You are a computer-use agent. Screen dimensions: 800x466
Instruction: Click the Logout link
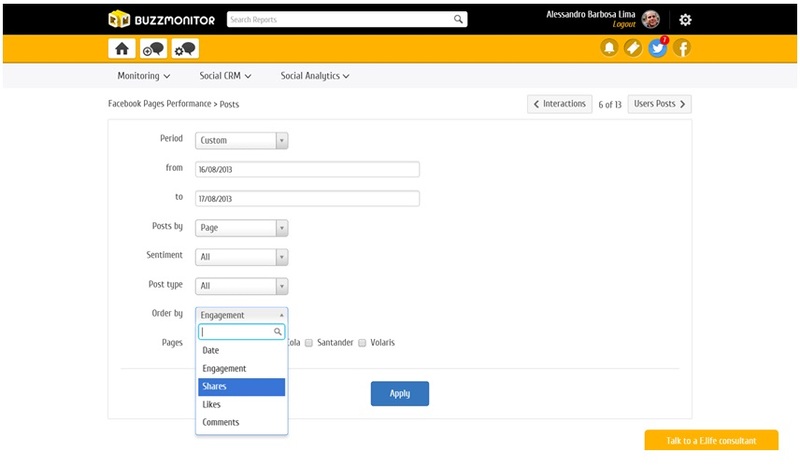[624, 25]
